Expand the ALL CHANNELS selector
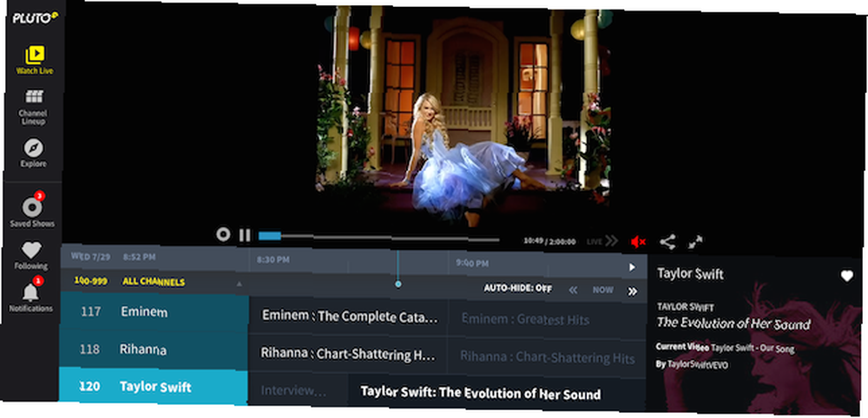Screen dimensions: 868x418 click(x=154, y=282)
